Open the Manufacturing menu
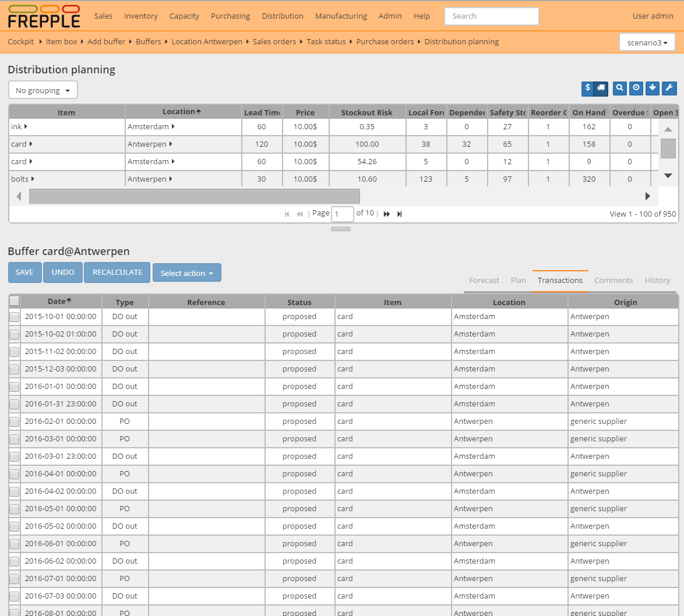The image size is (684, 616). pyautogui.click(x=341, y=16)
